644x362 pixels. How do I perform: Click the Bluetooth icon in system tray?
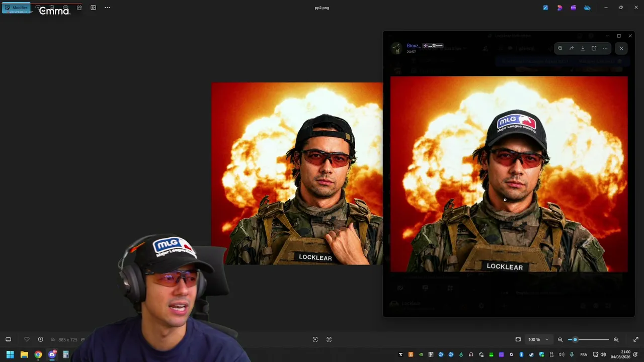tap(521, 354)
